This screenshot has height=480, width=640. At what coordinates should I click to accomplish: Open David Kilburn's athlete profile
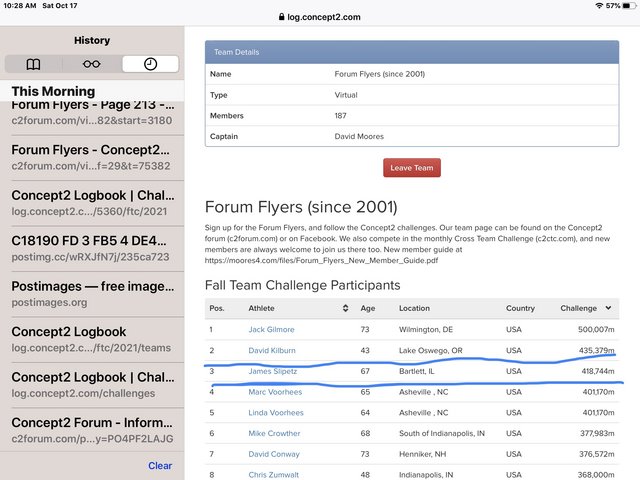272,350
